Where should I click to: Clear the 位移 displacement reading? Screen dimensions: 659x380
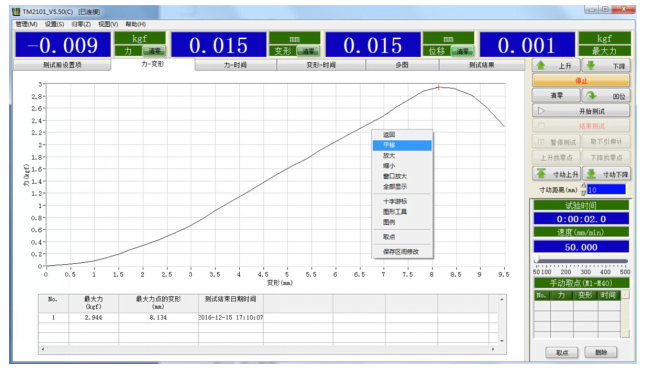click(x=462, y=51)
